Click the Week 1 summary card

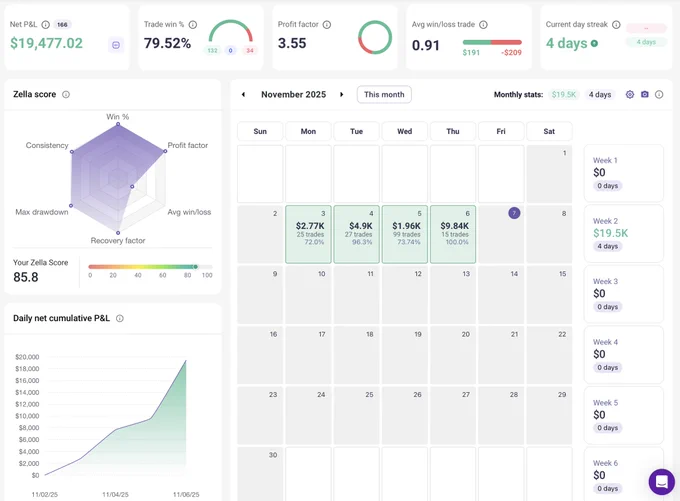tap(624, 173)
